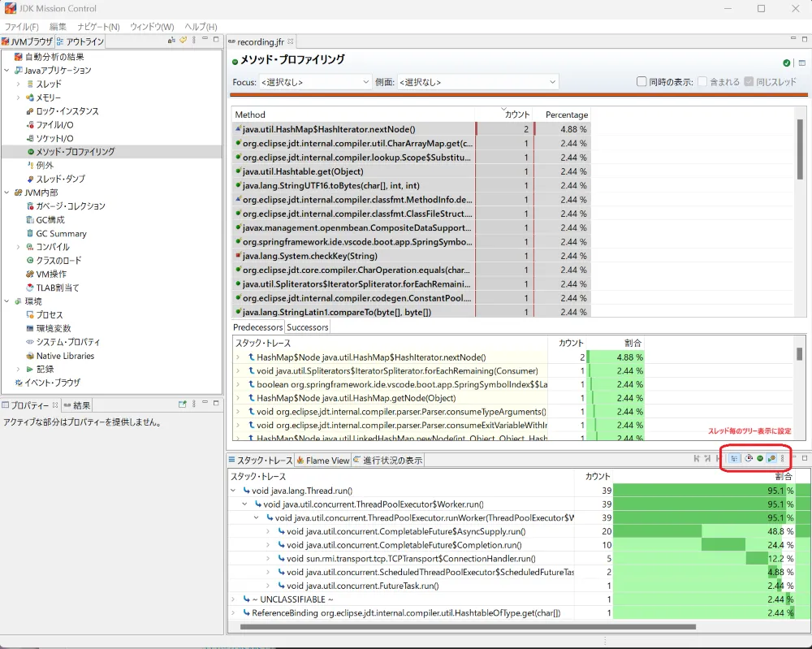Expand the UNCLASSIFIABLE stack trace row
The height and width of the screenshot is (649, 812).
234,599
